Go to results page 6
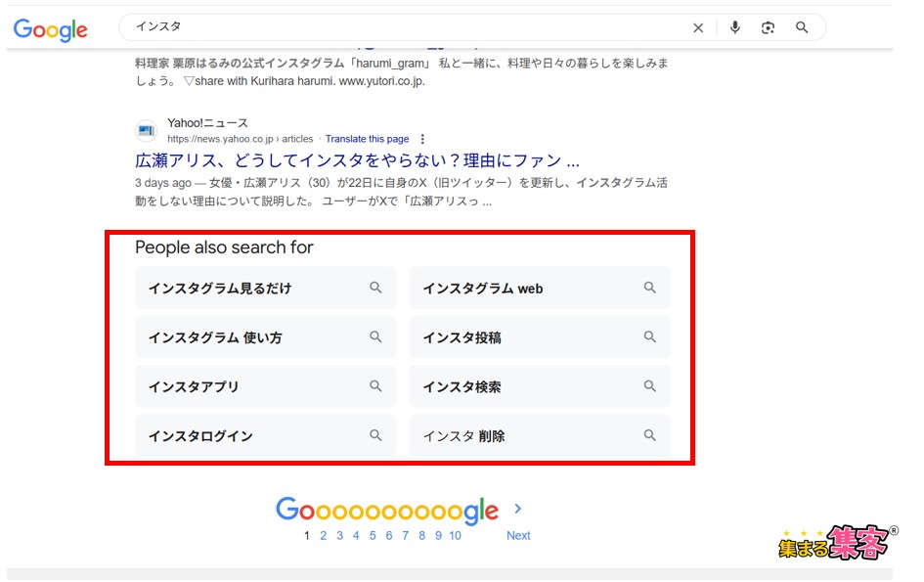The width and height of the screenshot is (924, 582). click(x=389, y=535)
